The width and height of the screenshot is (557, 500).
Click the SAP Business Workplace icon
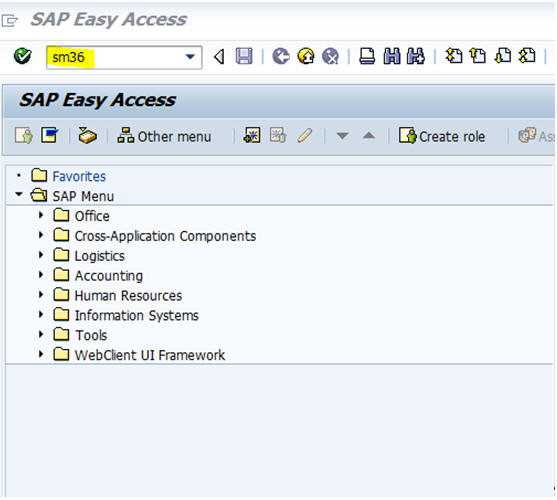[87, 136]
